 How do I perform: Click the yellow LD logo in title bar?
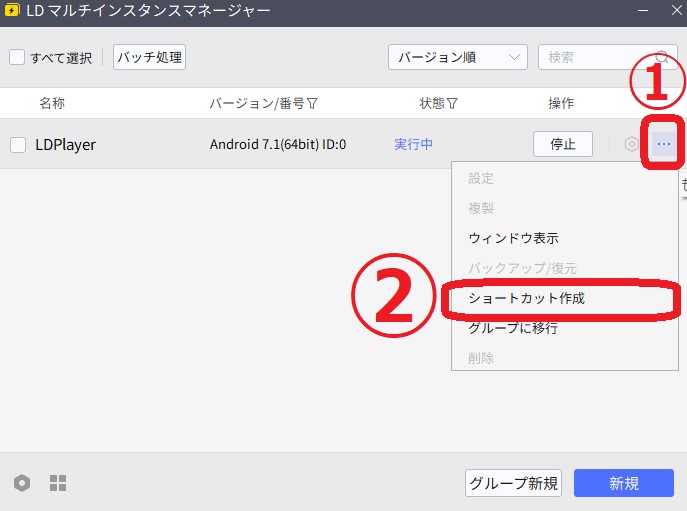tap(13, 12)
